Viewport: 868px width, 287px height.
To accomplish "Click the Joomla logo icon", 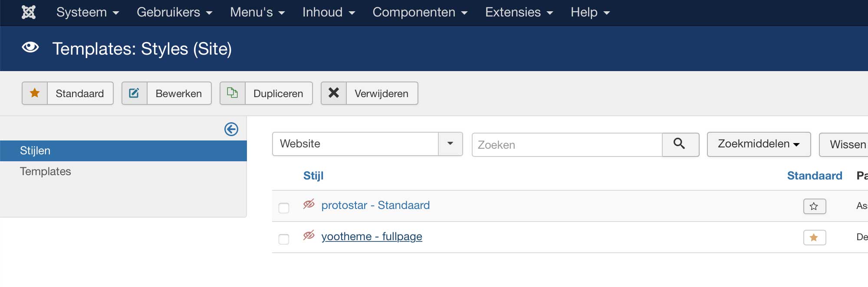I will coord(29,12).
